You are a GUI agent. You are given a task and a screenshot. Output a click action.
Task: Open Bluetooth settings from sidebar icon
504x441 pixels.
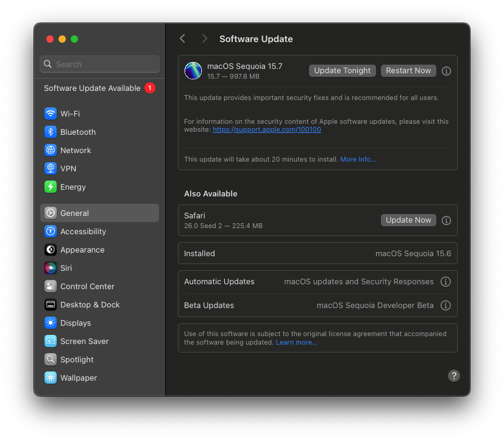(x=51, y=132)
